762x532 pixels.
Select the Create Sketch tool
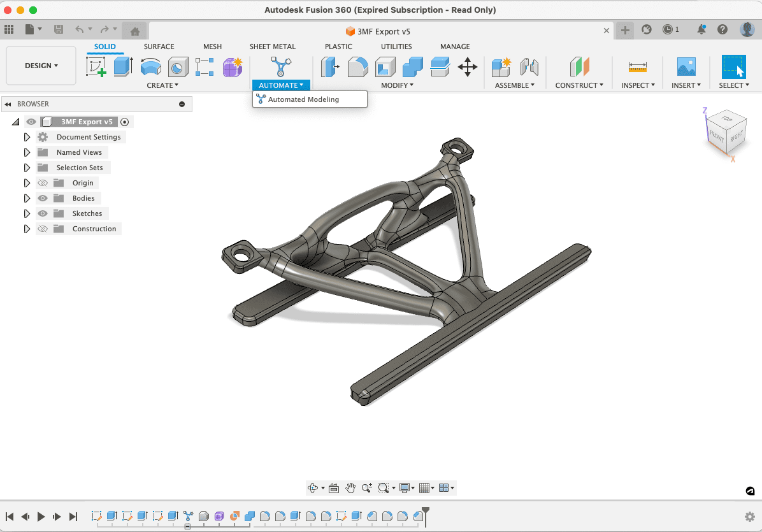point(96,66)
